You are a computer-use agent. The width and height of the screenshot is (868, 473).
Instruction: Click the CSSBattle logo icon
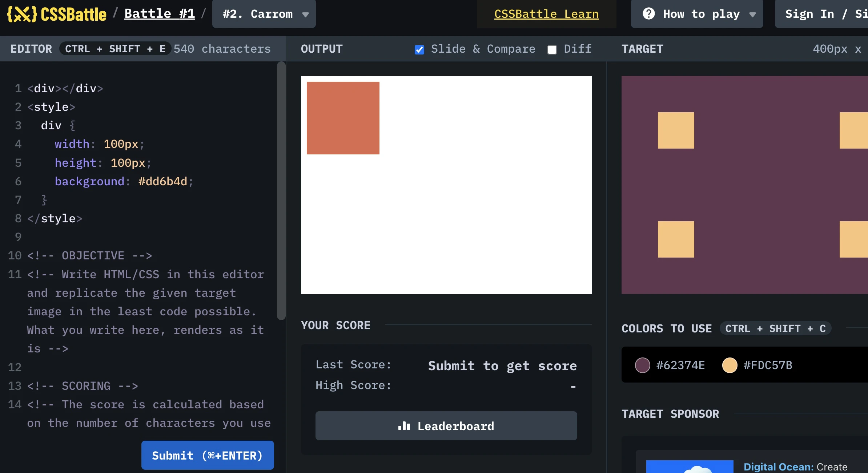coord(22,14)
